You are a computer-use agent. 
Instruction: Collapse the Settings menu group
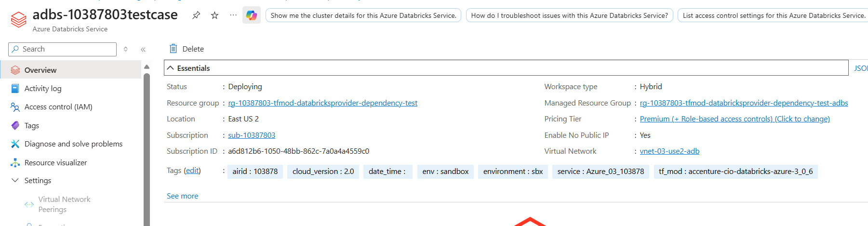15,181
